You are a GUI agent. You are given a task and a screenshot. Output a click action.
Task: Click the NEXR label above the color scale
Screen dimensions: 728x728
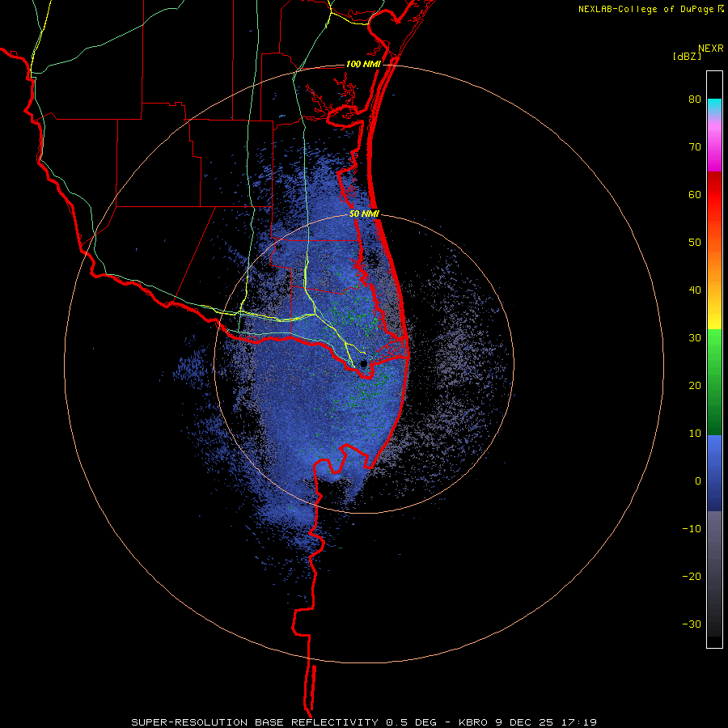(x=710, y=49)
